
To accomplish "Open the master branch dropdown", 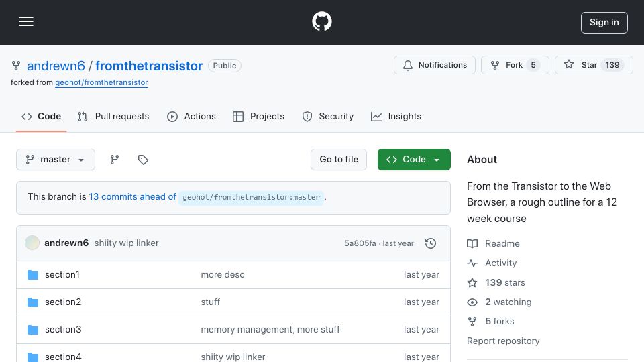I will 56,160.
